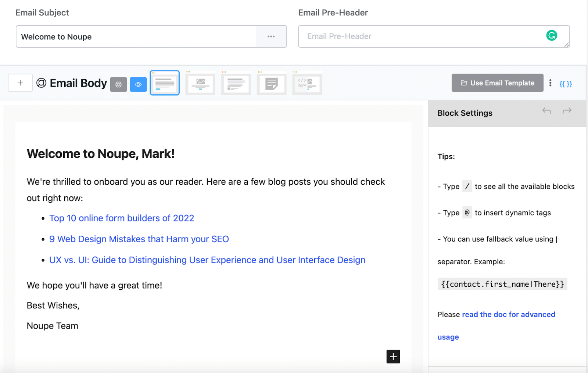The width and height of the screenshot is (588, 373).
Task: Click the paragraph starting "We're thrilled to onboard"
Action: pos(206,190)
